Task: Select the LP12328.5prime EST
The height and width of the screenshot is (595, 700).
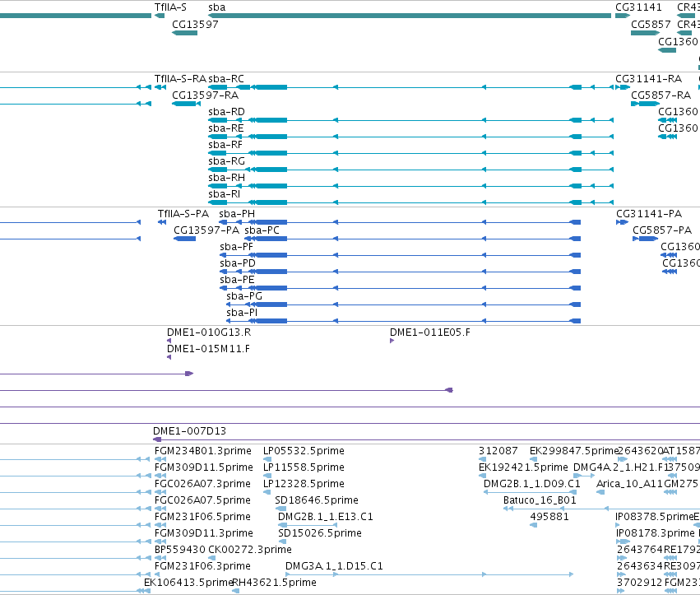Action: coord(267,492)
